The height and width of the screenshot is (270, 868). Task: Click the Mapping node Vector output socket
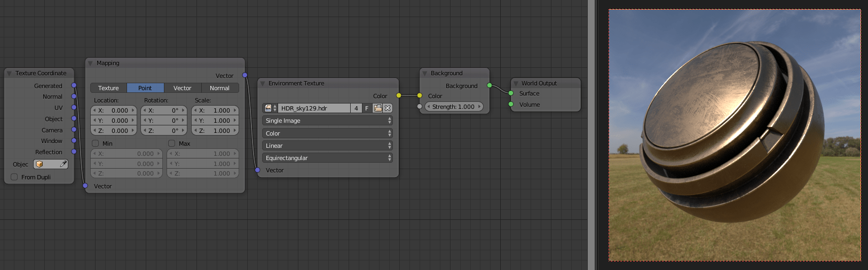coord(245,75)
